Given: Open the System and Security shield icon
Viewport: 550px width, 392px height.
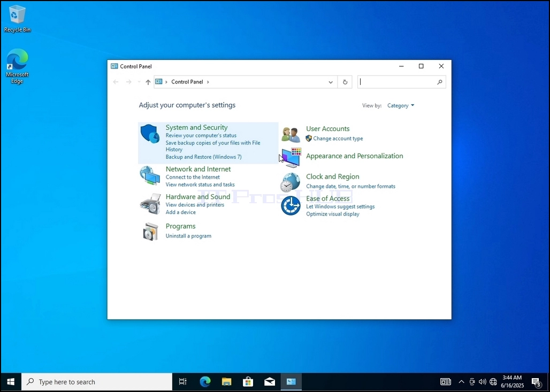Looking at the screenshot, I should coord(150,134).
